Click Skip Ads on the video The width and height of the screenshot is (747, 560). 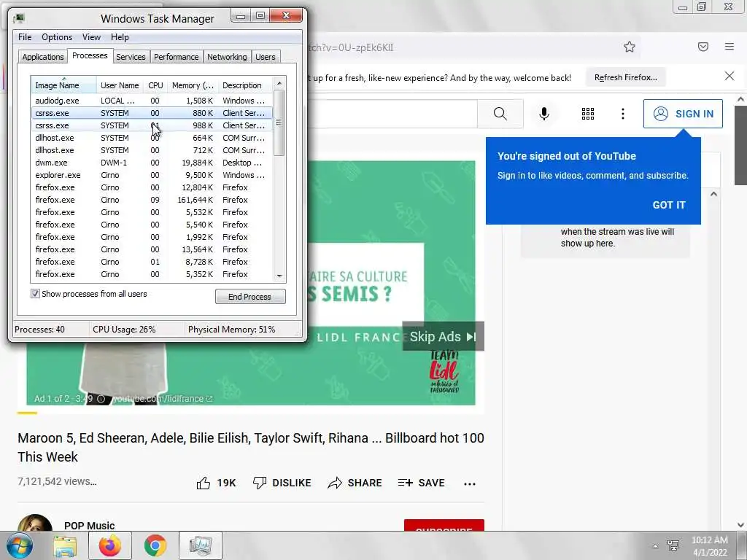click(443, 337)
